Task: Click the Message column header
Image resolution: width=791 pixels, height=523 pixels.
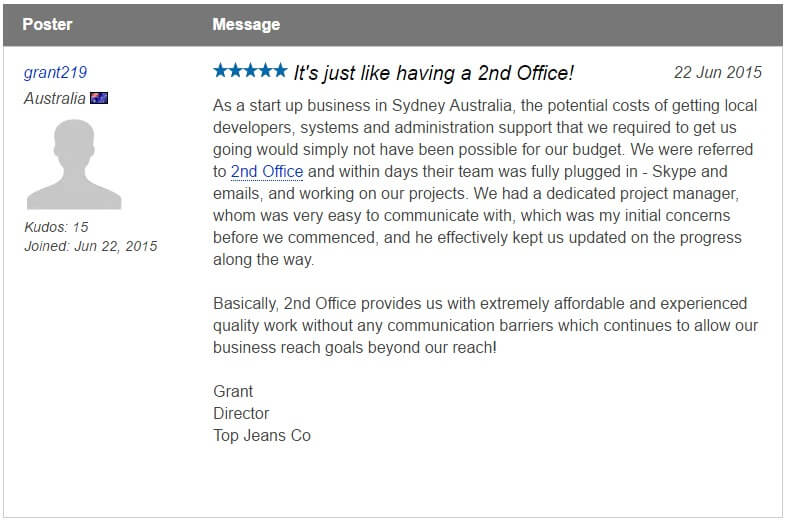Action: [x=246, y=24]
